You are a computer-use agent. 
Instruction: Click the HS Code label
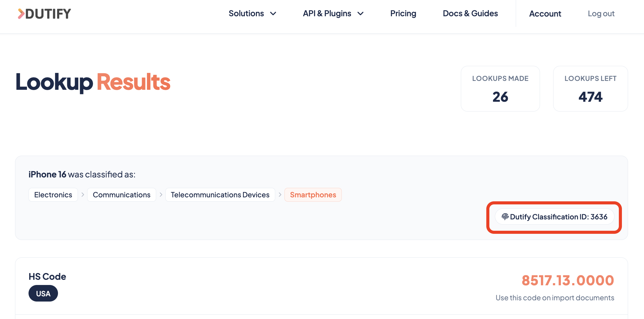coord(47,276)
